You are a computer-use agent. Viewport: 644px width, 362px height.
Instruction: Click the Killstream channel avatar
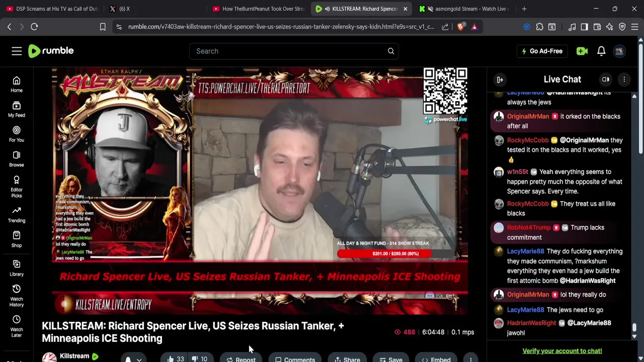(x=49, y=357)
